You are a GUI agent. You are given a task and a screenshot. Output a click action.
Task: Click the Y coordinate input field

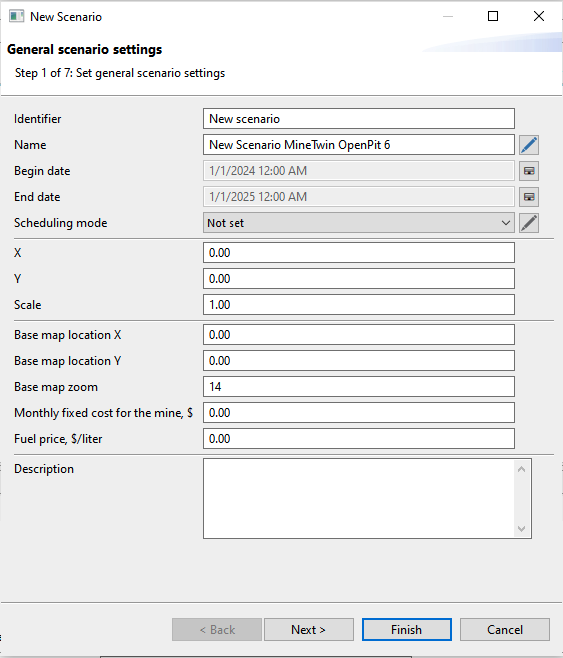(359, 279)
